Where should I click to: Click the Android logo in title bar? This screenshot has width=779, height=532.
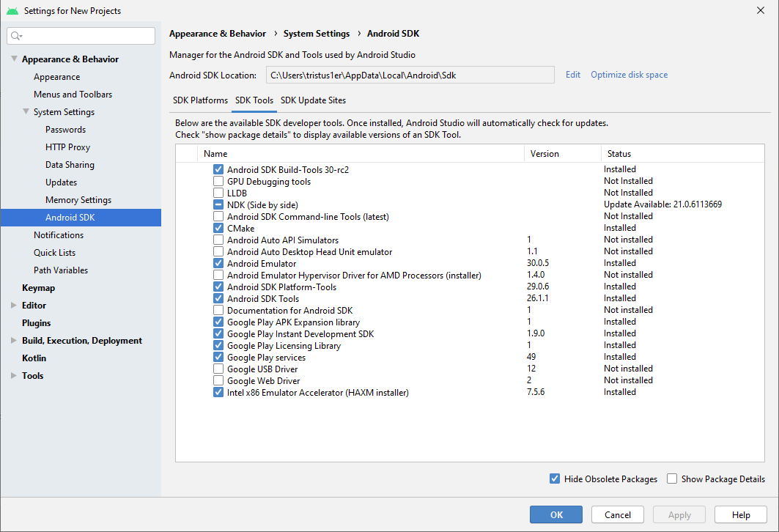(12, 11)
